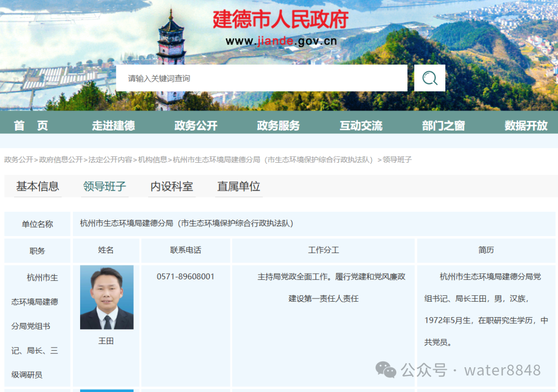The height and width of the screenshot is (392, 558).
Task: Open the 政务公开 navigation menu
Action: click(195, 124)
